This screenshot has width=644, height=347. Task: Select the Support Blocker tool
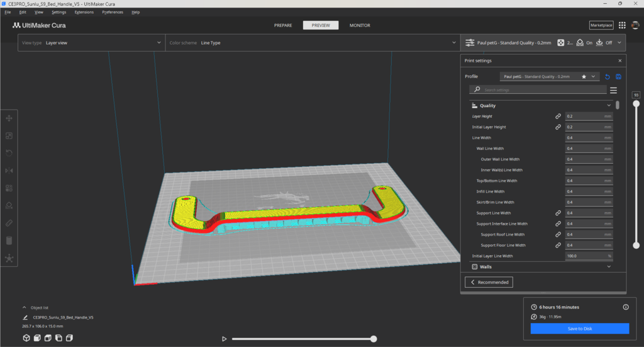click(9, 205)
